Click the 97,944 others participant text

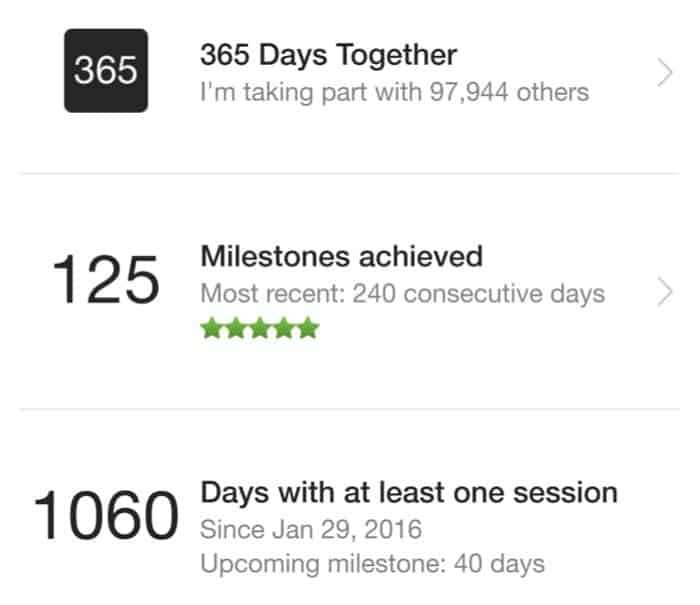click(x=509, y=92)
